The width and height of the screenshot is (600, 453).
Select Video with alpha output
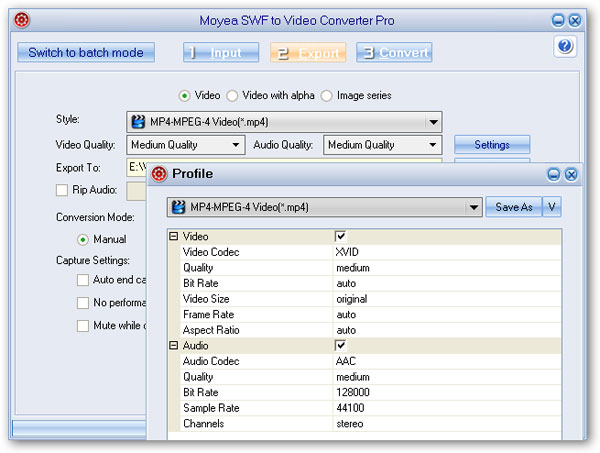click(x=232, y=96)
